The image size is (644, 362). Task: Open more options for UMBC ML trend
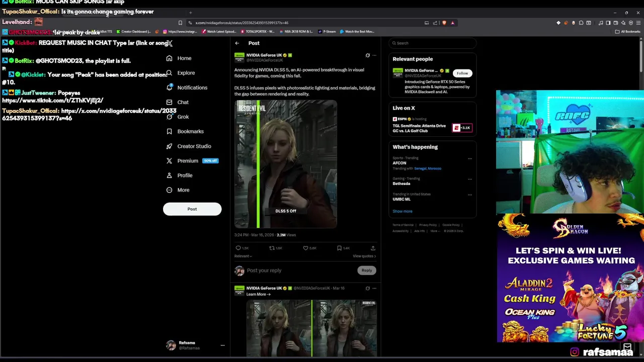click(470, 195)
